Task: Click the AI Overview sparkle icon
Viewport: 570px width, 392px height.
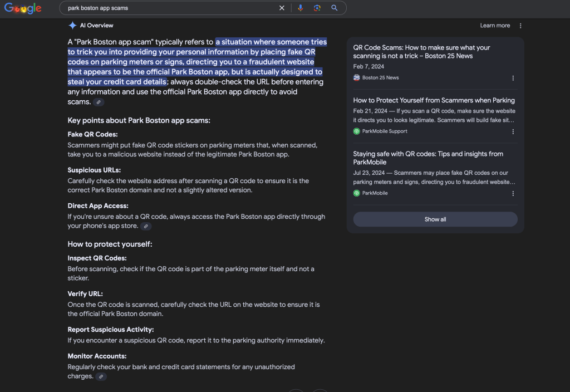Action: pos(72,26)
